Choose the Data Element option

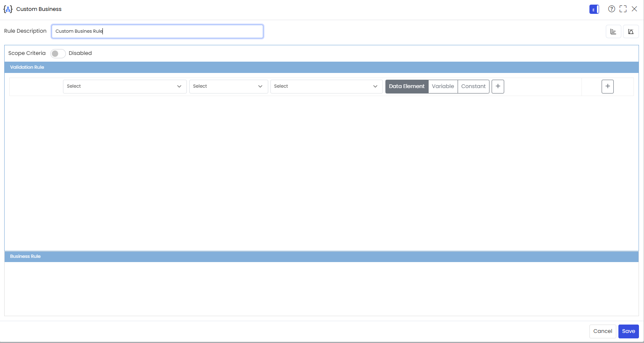[x=407, y=86]
